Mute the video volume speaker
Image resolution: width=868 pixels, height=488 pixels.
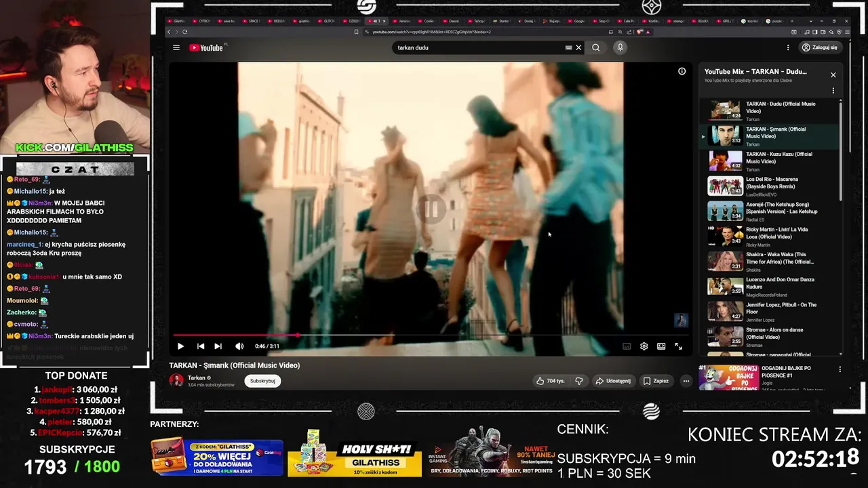click(x=239, y=346)
